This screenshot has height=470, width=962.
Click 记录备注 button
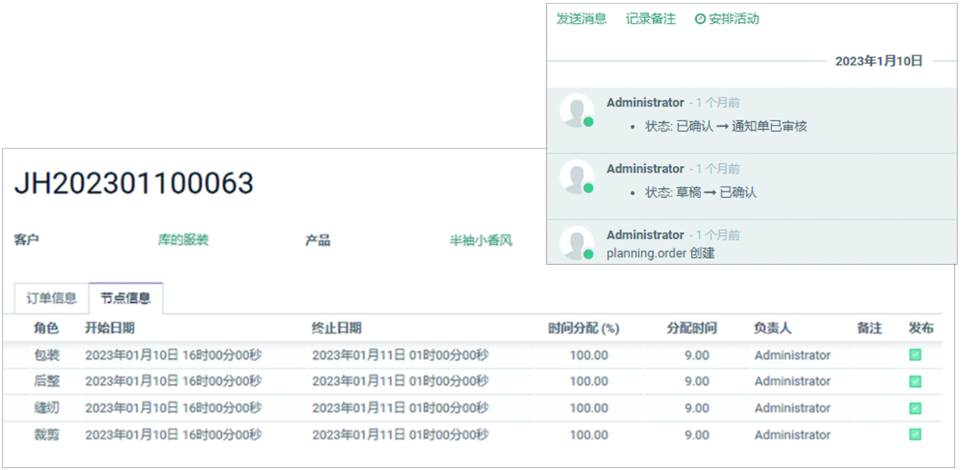point(651,19)
